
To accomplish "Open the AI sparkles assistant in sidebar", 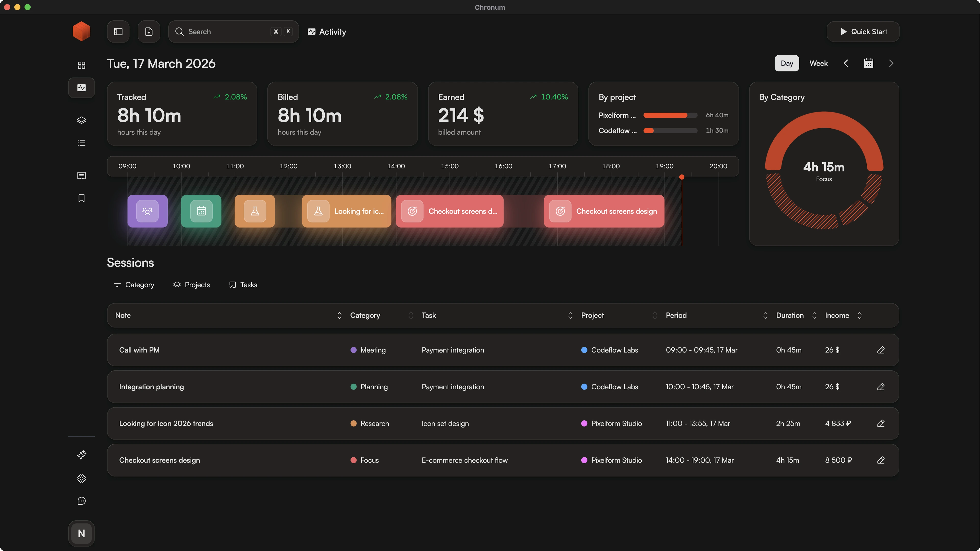I will 81,455.
